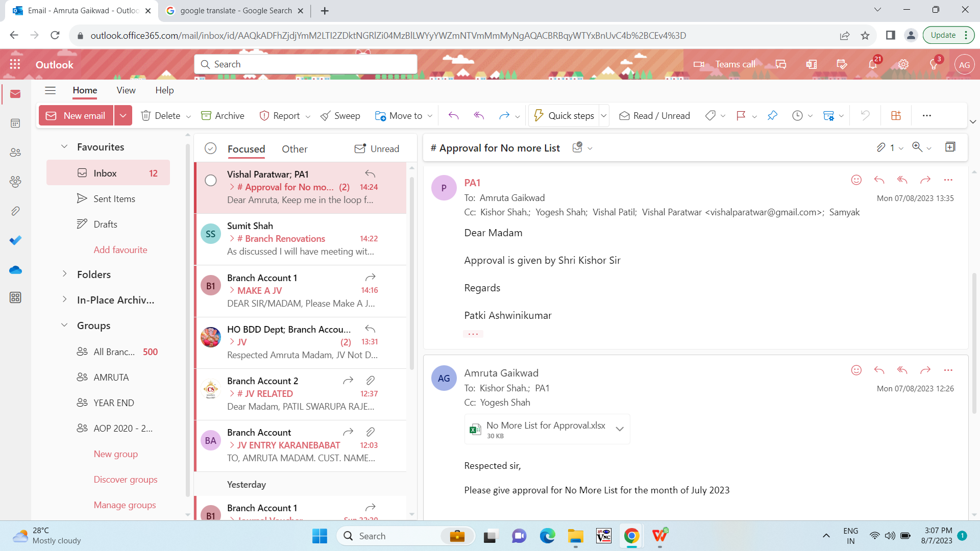The image size is (980, 551).
Task: Open My Day calendar-check icon
Action: tap(842, 64)
